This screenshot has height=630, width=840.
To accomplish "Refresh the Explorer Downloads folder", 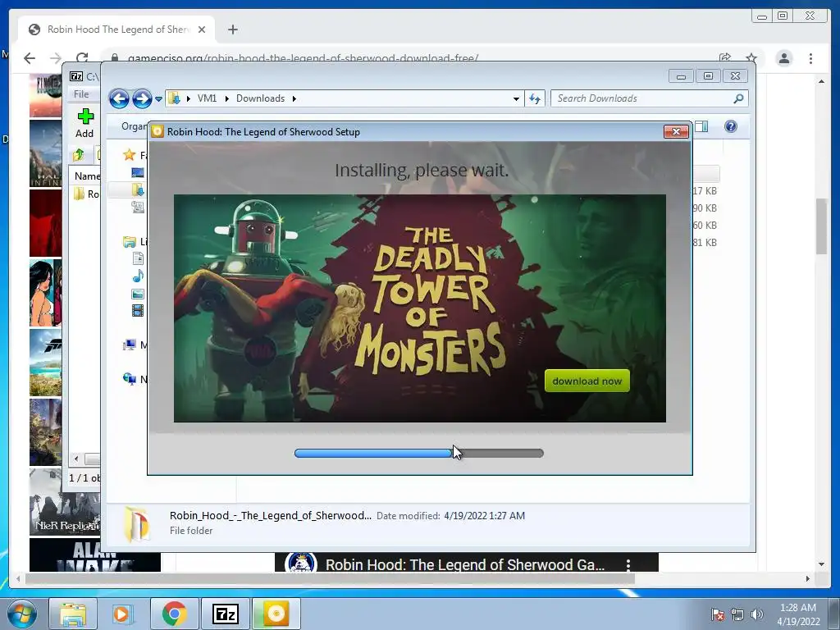I will (535, 98).
